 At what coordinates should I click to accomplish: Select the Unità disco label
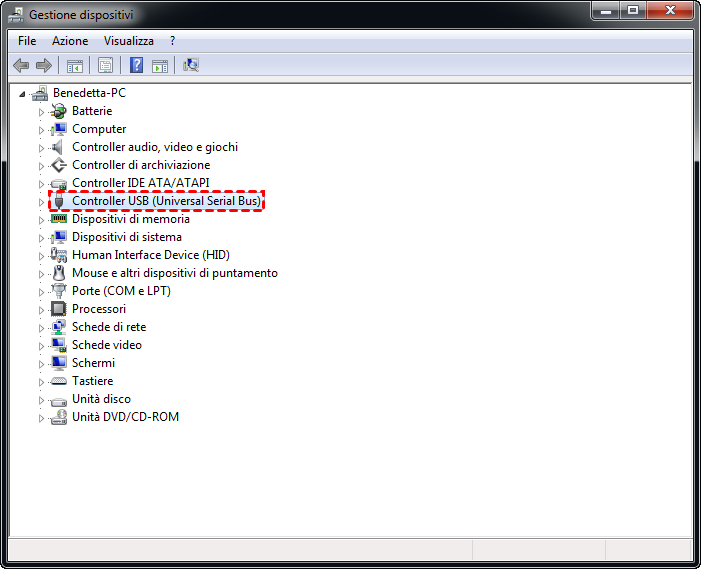(x=101, y=399)
